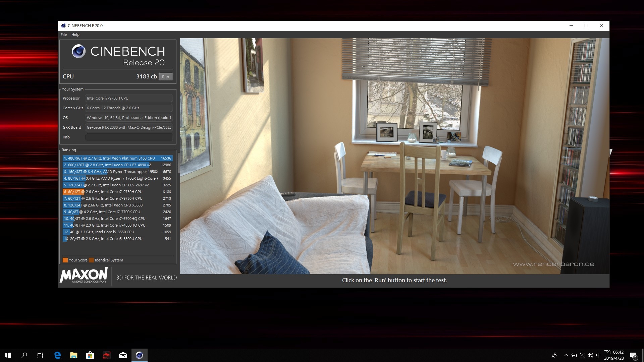Click the Cinebench taskbar icon
This screenshot has width=644, height=362.
[x=140, y=355]
